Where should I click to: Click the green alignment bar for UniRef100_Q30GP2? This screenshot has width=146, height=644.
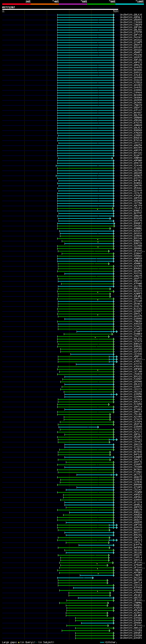pos(95,638)
